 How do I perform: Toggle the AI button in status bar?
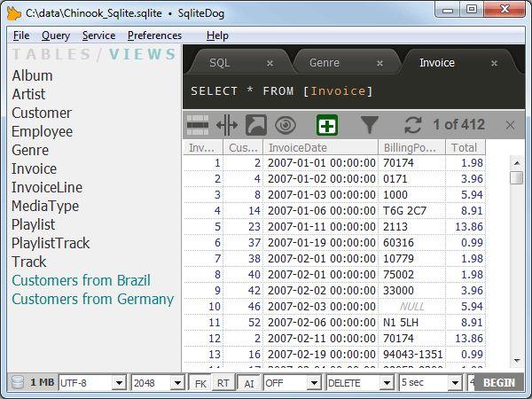point(247,383)
